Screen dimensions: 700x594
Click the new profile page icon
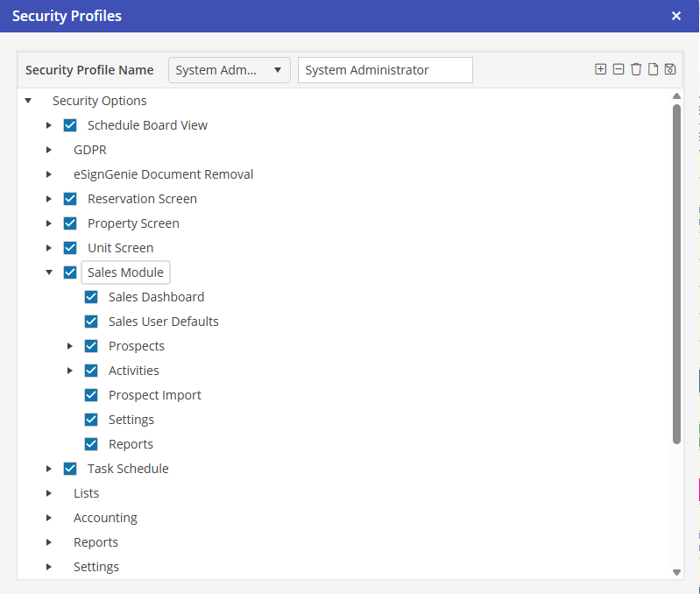[653, 69]
